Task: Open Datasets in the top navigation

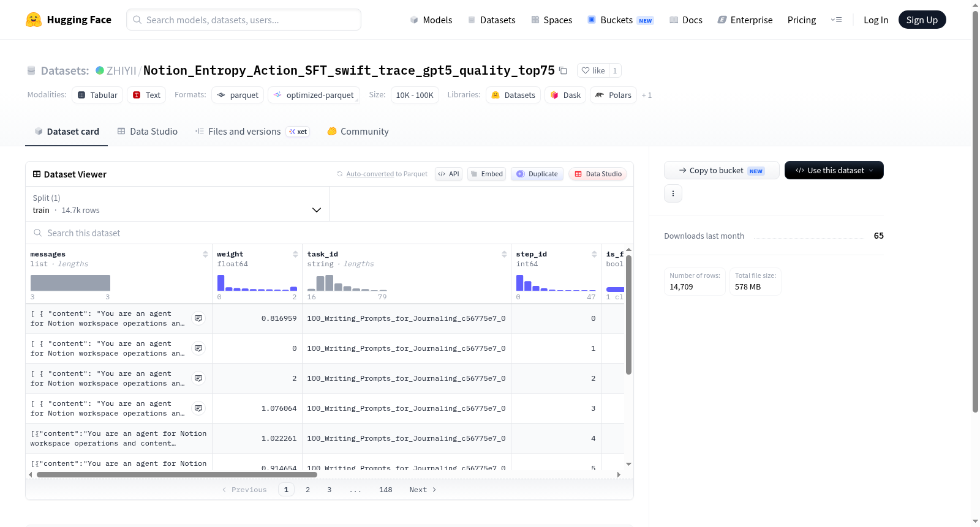Action: click(492, 20)
